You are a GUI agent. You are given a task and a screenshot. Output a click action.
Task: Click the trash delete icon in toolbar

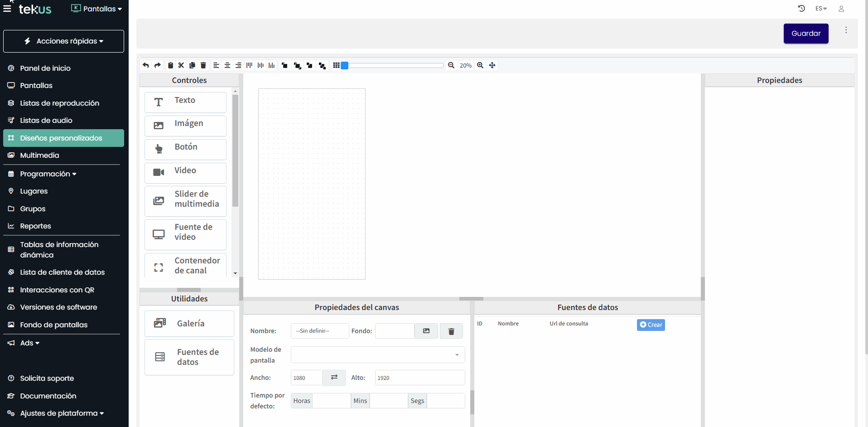(203, 65)
